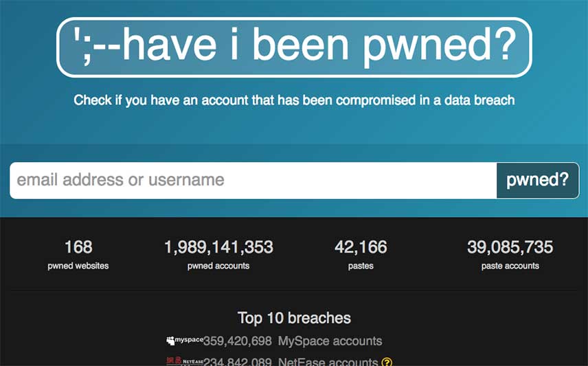Click the ';--have i been pwned? logo
Image resolution: width=588 pixels, height=366 pixels.
click(294, 47)
